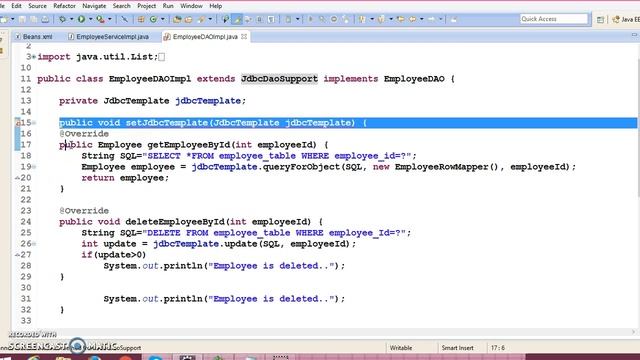Click the Open Task icon
Screen dimensions: 640x360
tap(188, 19)
